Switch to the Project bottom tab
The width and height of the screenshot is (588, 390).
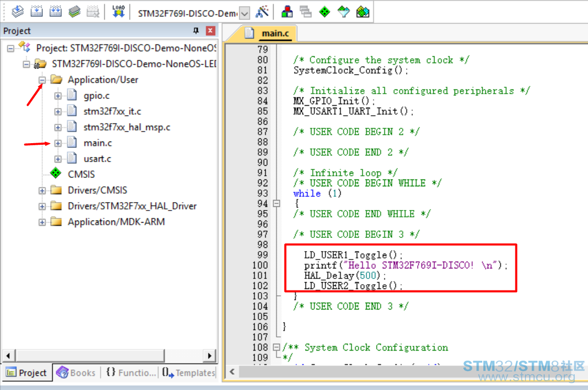point(27,373)
